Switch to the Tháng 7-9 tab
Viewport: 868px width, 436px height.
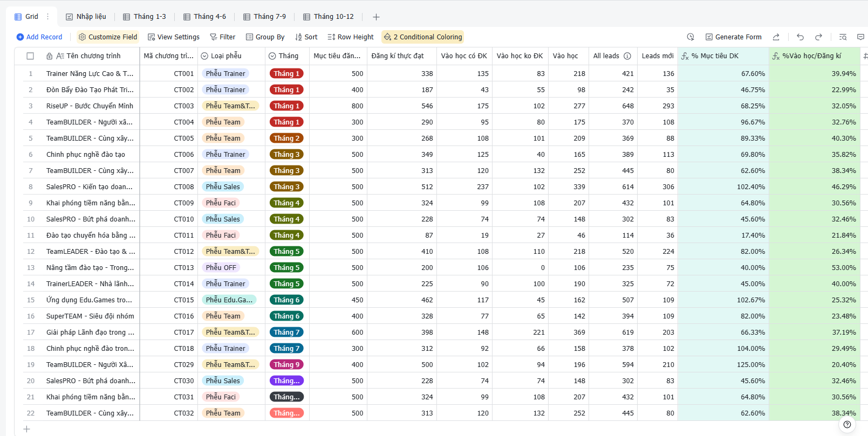coord(264,17)
